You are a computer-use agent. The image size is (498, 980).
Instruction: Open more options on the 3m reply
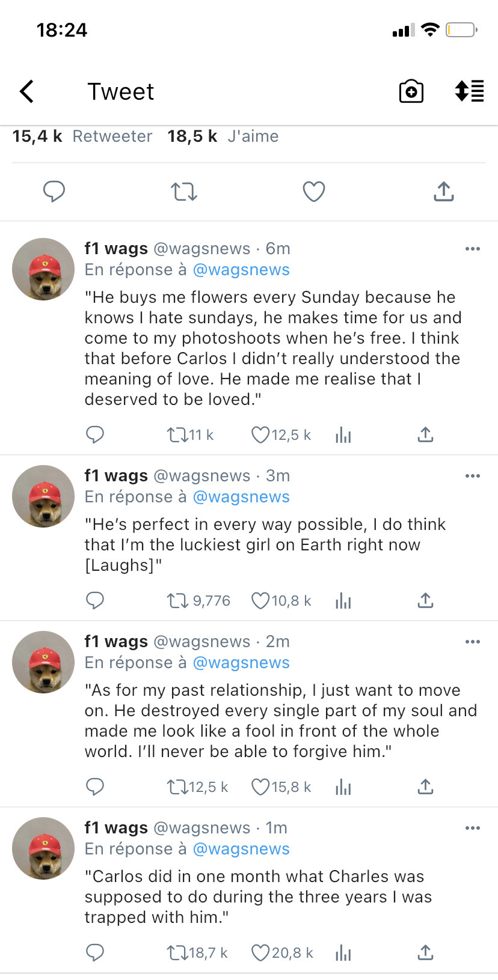pyautogui.click(x=473, y=476)
